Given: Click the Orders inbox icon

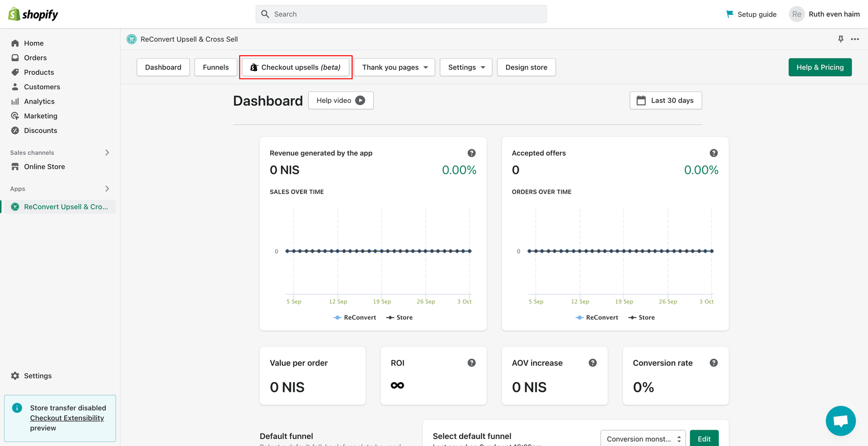Looking at the screenshot, I should 15,58.
